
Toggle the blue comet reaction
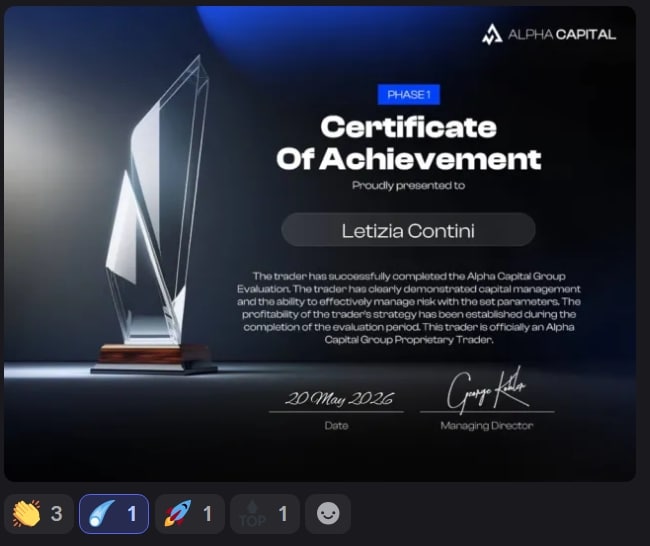[114, 514]
